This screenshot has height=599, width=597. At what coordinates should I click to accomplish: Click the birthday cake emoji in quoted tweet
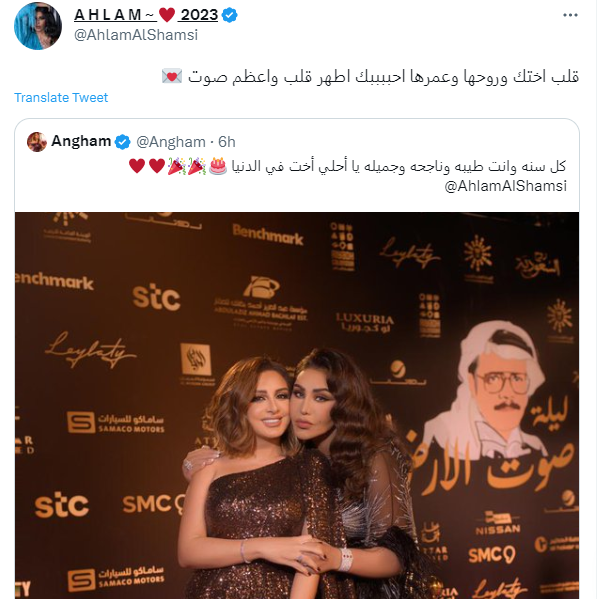click(x=218, y=166)
